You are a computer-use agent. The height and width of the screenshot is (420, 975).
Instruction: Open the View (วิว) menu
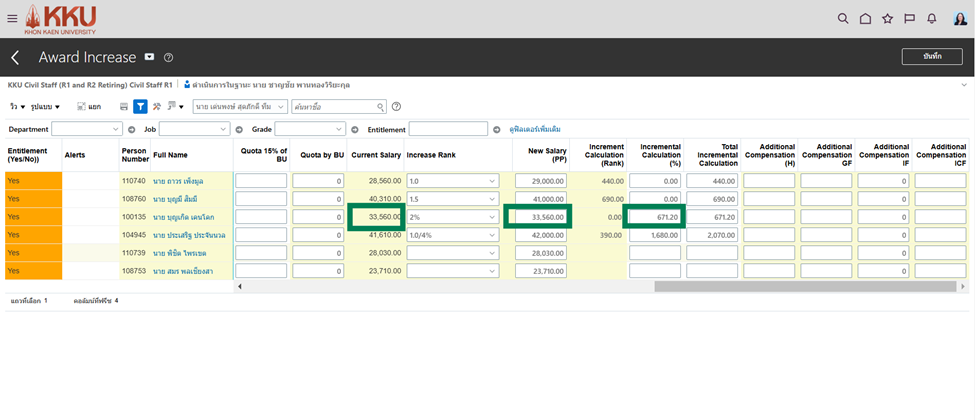point(15,106)
